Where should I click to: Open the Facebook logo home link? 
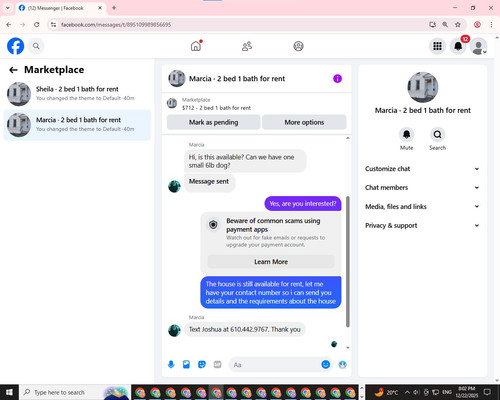[15, 46]
